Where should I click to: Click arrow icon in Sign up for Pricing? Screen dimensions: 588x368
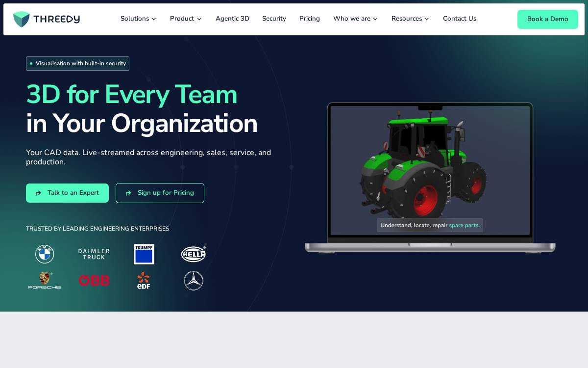tap(128, 193)
